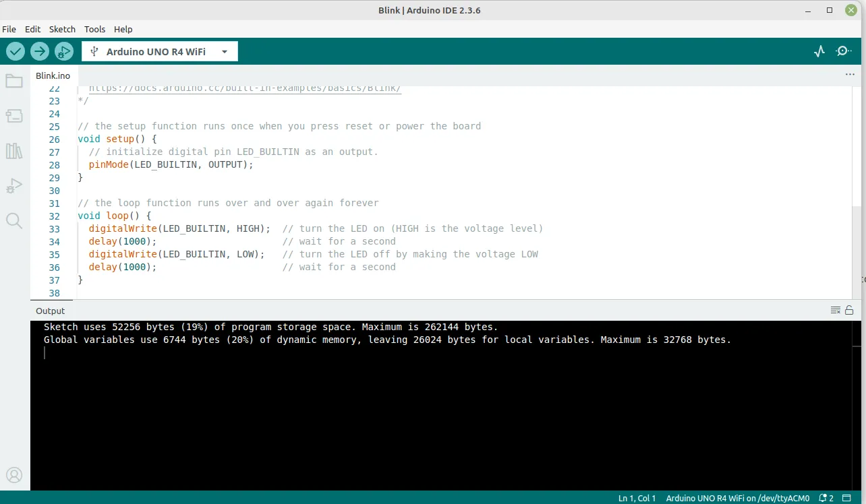
Task: Show IDE notifications from the status bar
Action: point(824,498)
